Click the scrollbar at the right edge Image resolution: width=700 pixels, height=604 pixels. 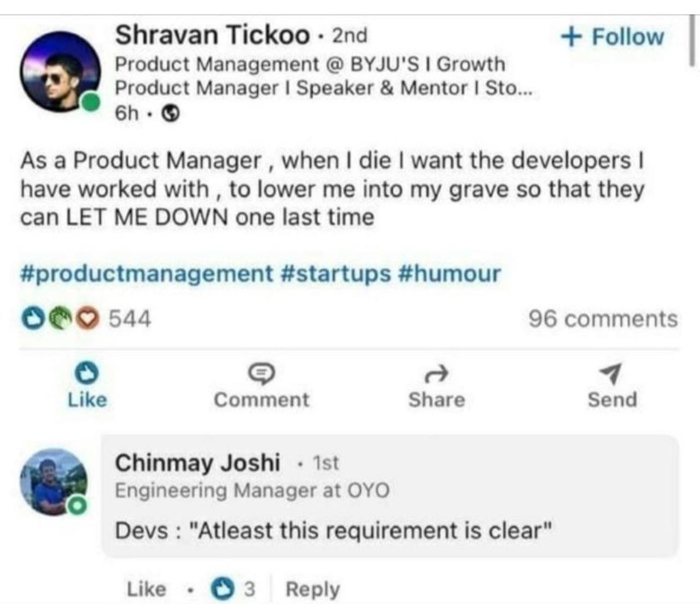(693, 41)
